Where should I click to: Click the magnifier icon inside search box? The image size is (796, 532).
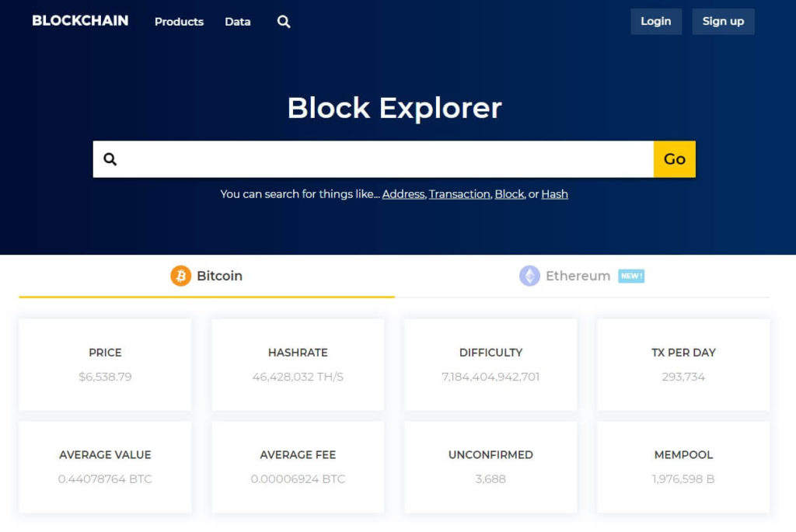tap(110, 159)
